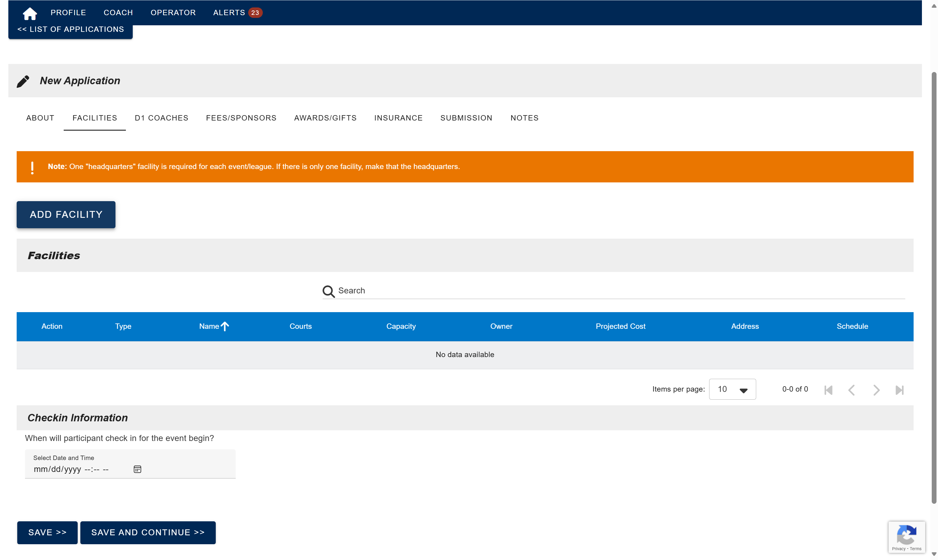This screenshot has height=560, width=938.
Task: Click the Name sort arrow
Action: [225, 326]
